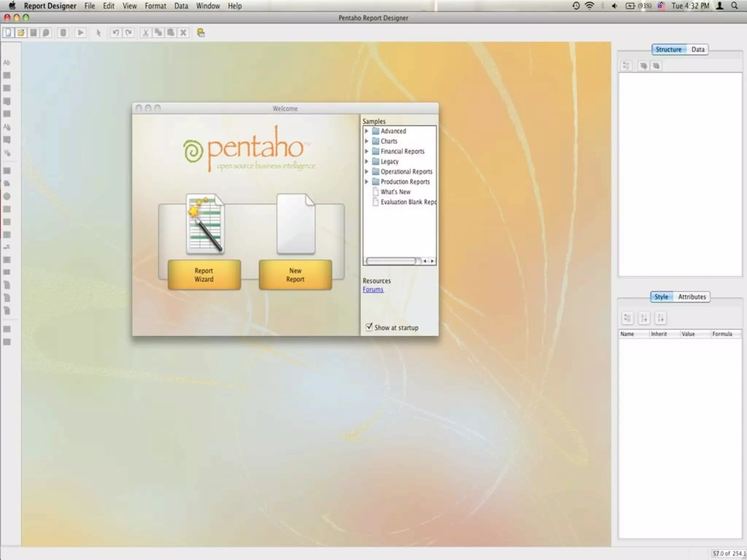This screenshot has width=747, height=560.
Task: Click the Redo arrow icon
Action: coord(128,33)
